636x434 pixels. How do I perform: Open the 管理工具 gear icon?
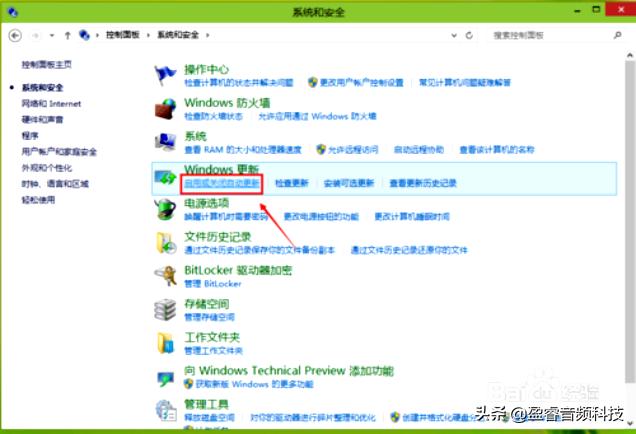[166, 410]
